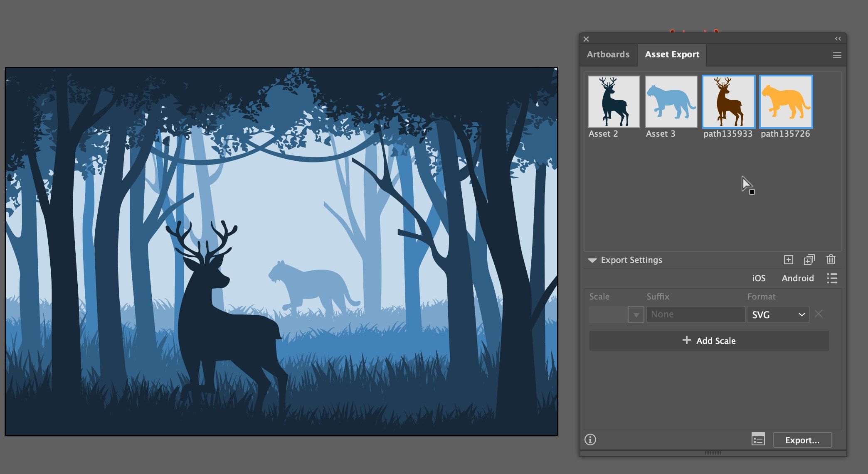Select the Asset 2 deer thumbnail
Image resolution: width=868 pixels, height=474 pixels.
(x=614, y=101)
